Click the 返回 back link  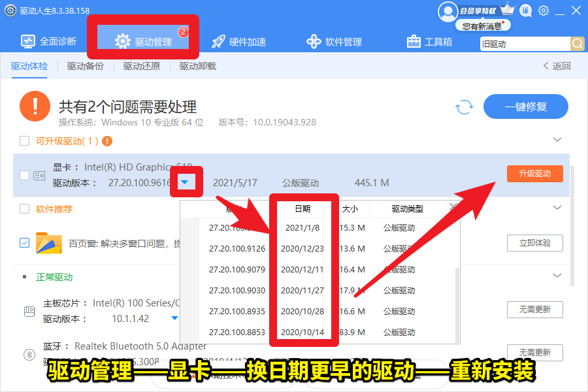557,66
